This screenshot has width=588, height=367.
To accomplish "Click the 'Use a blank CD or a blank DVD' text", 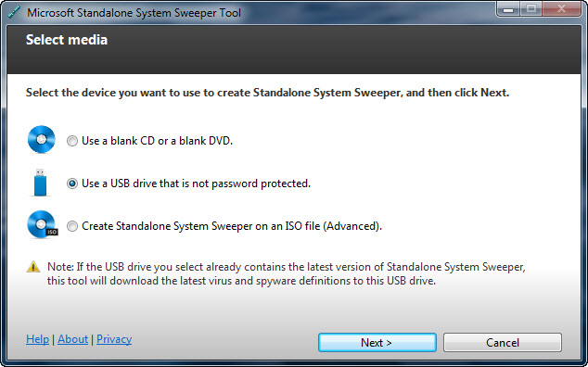I will [157, 141].
